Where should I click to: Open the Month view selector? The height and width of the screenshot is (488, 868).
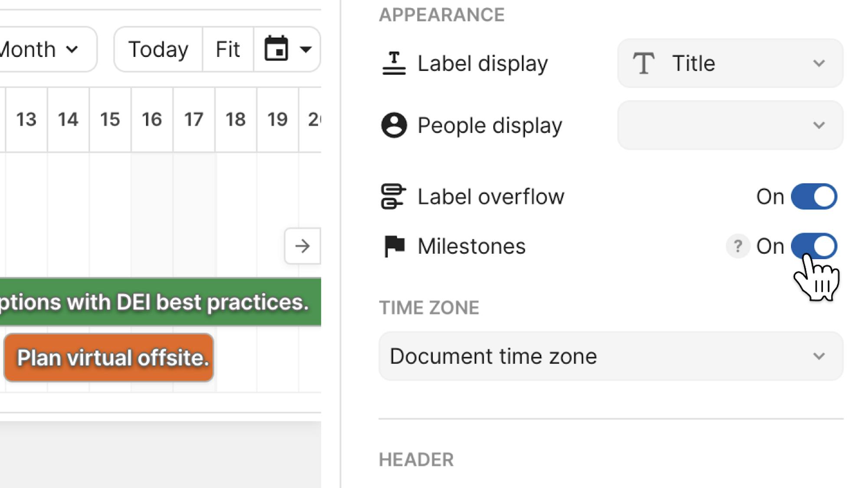click(43, 49)
